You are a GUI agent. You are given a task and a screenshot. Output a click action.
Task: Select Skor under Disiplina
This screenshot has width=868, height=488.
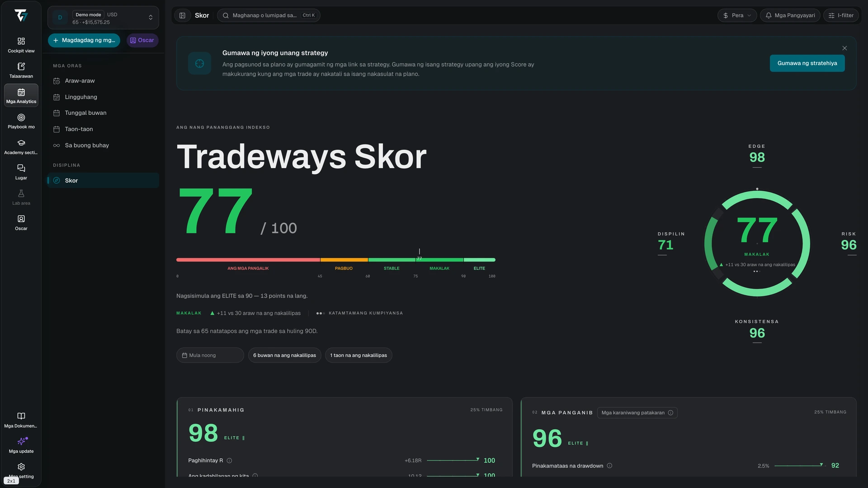pyautogui.click(x=103, y=180)
